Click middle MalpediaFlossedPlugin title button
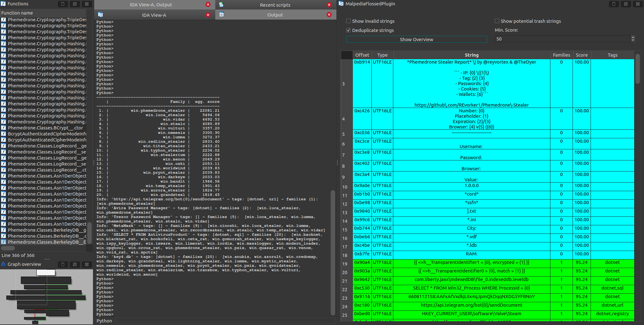644x325 pixels. coord(626,4)
